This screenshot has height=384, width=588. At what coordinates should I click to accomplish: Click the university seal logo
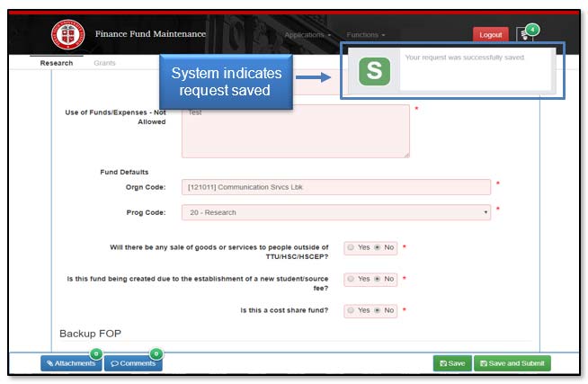tap(67, 34)
